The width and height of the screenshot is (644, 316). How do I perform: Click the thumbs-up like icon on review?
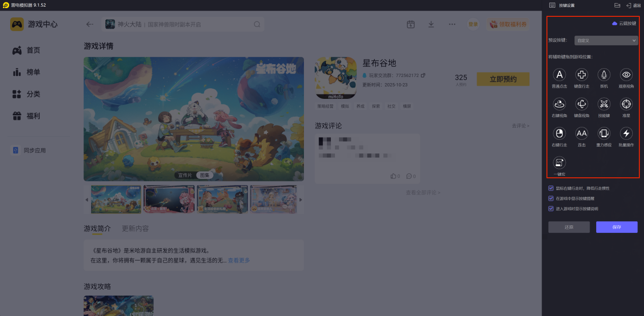[x=394, y=176]
